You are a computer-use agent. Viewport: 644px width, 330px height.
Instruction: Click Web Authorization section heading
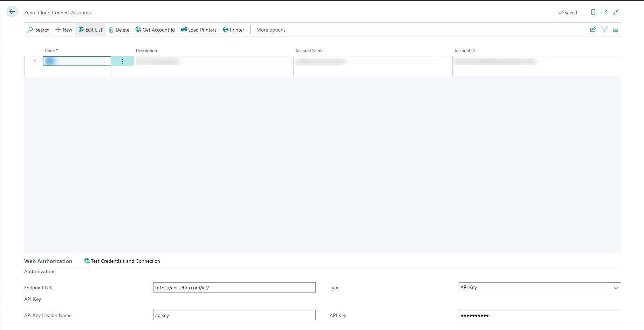[48, 261]
